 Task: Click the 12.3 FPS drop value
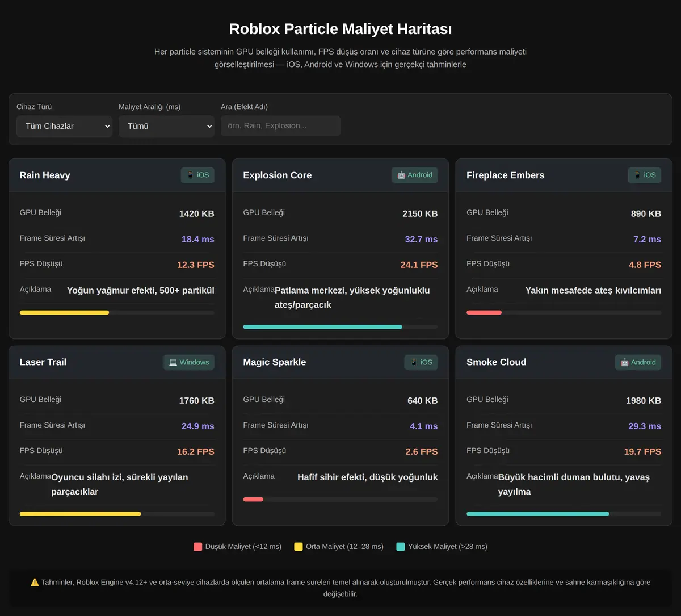coord(196,265)
